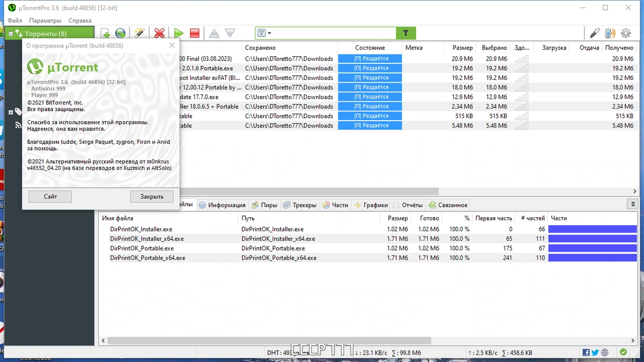Switch to the Части tab

pos(335,205)
